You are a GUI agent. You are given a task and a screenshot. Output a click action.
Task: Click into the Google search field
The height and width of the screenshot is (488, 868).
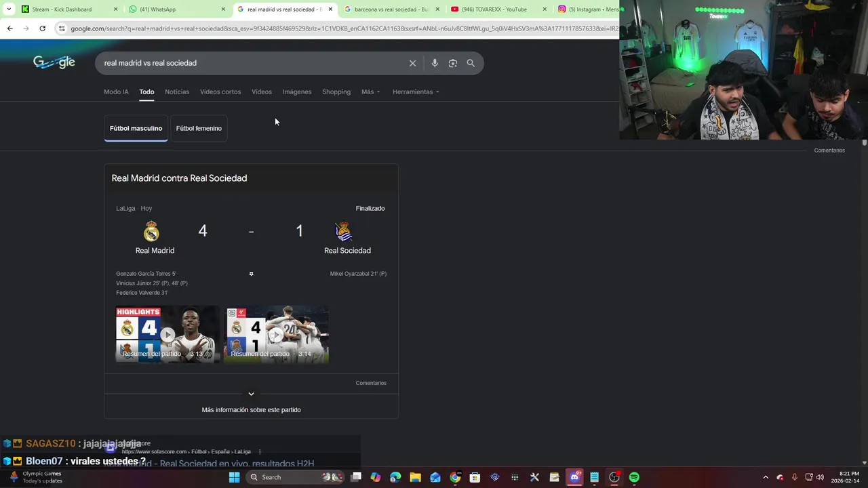(x=251, y=63)
